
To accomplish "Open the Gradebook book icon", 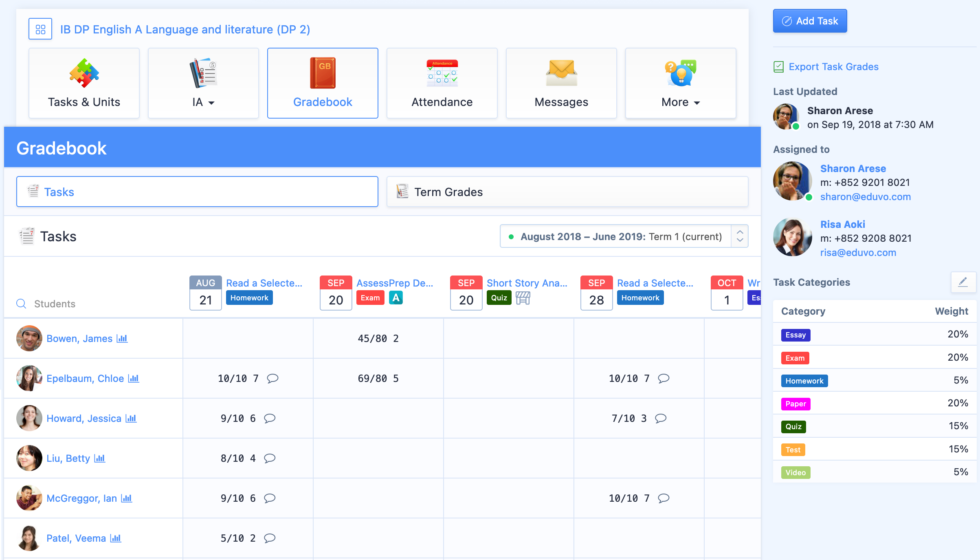I will click(x=323, y=73).
